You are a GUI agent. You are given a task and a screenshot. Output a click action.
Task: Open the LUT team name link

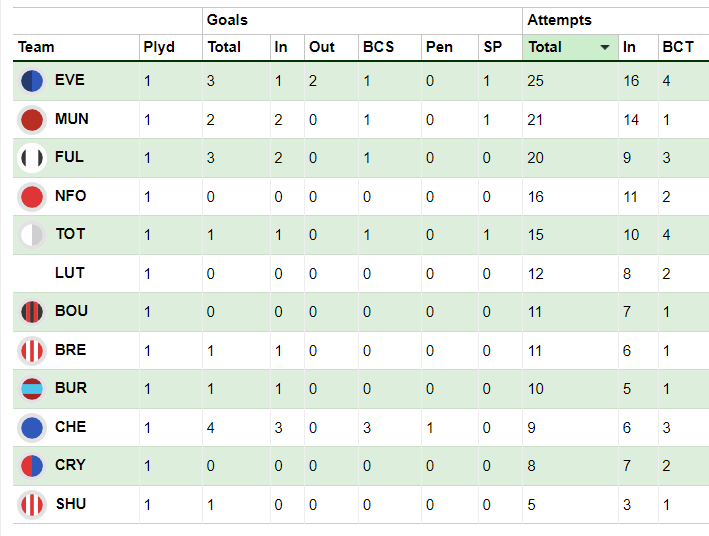click(70, 273)
